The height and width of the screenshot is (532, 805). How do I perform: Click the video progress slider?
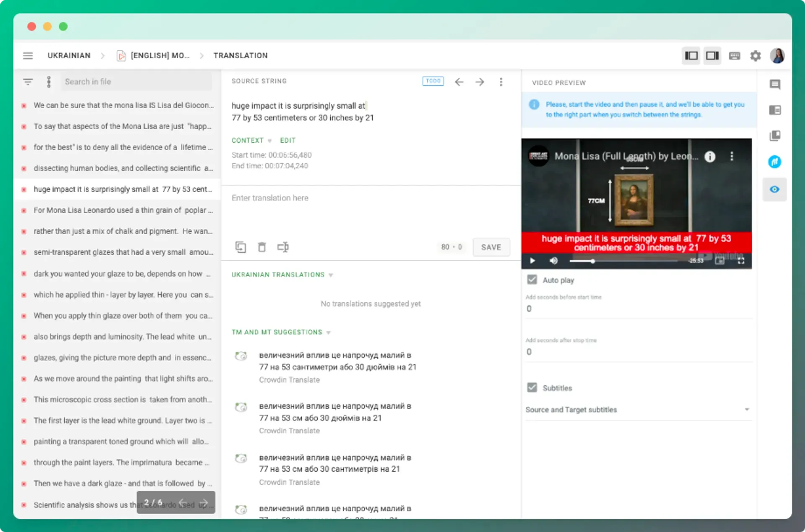[623, 261]
